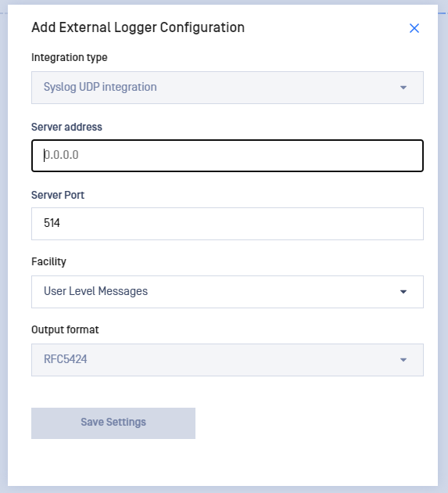Screen dimensions: 448x493
Task: Close the Add External Logger Configuration dialog
Action: point(414,28)
